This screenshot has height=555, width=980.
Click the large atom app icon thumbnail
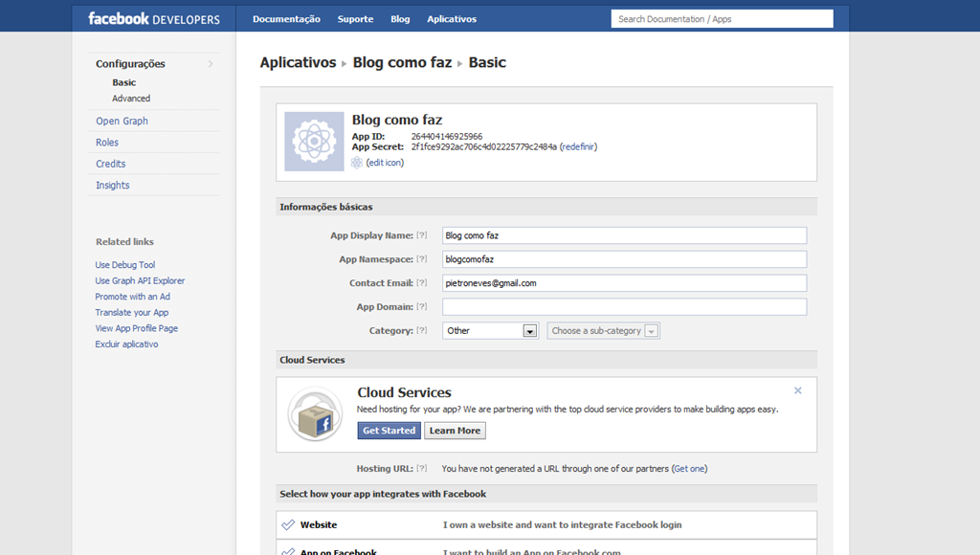314,142
